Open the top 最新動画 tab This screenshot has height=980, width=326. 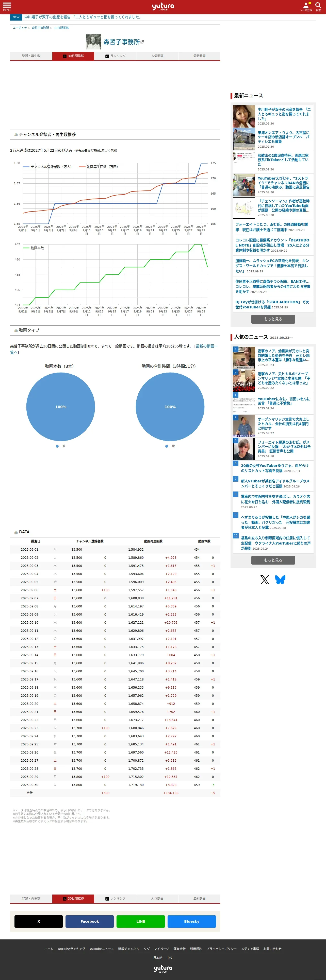pyautogui.click(x=199, y=56)
